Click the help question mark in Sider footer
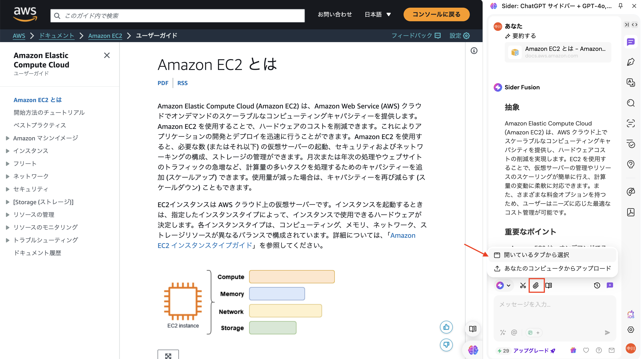Image resolution: width=644 pixels, height=359 pixels. pyautogui.click(x=598, y=350)
